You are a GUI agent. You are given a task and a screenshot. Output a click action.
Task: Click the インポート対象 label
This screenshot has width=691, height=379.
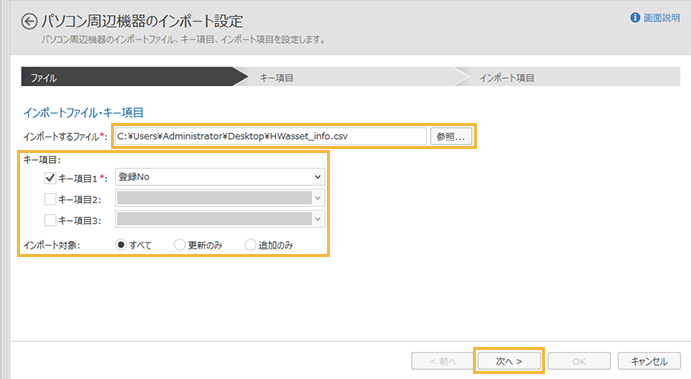tap(52, 245)
